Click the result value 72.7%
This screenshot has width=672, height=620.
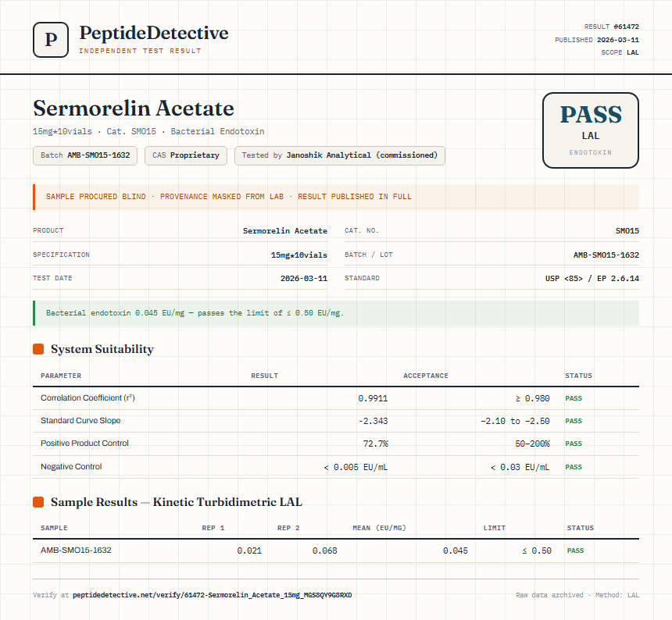[375, 444]
